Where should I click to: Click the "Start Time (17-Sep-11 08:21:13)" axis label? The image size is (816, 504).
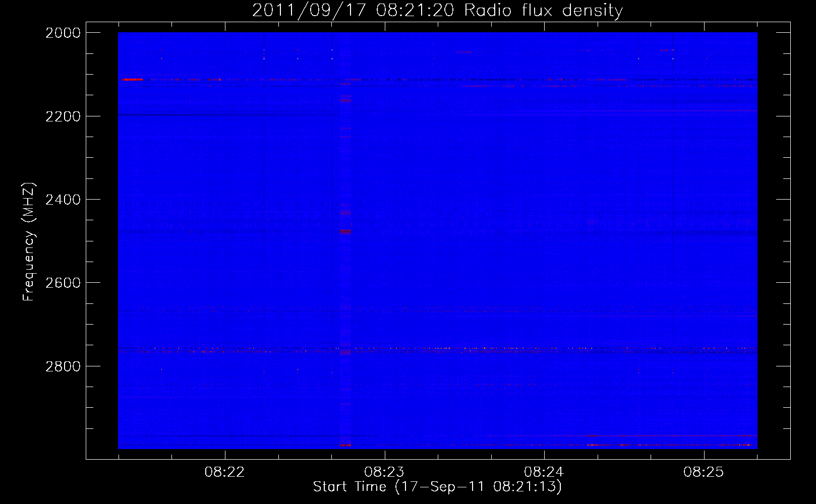437,487
